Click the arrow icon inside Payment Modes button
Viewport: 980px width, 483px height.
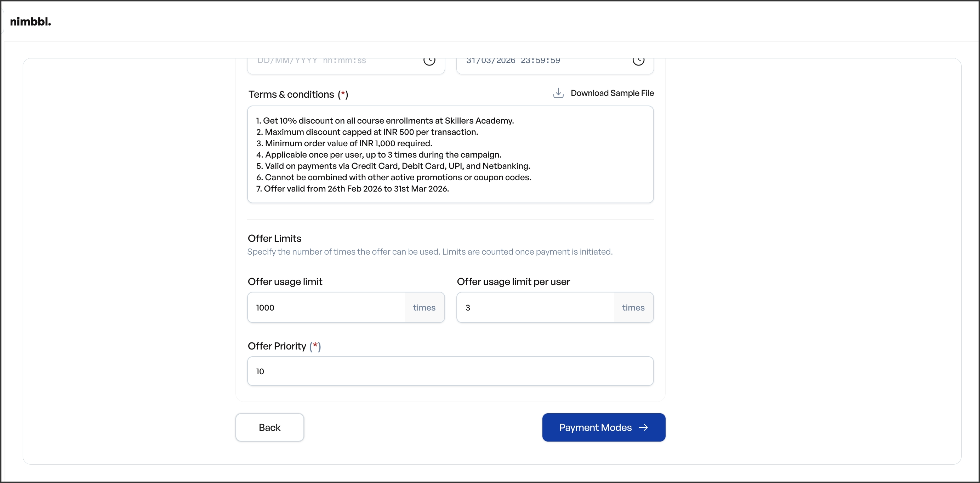click(644, 427)
